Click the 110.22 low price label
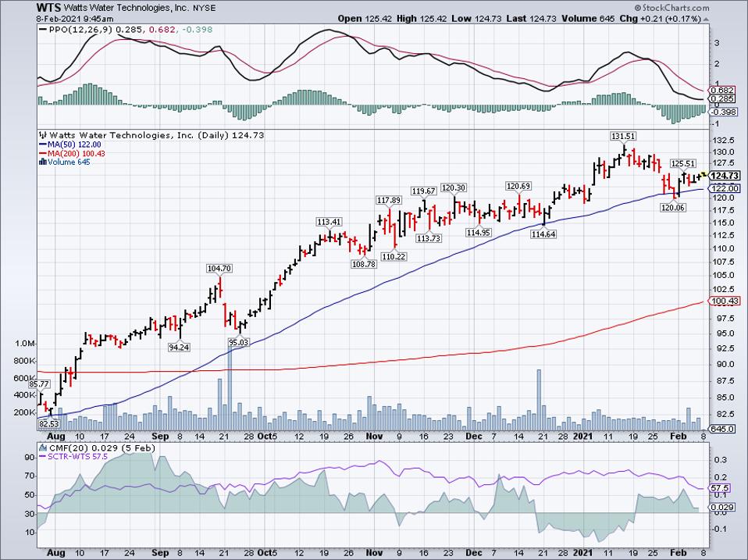The width and height of the screenshot is (748, 560). (394, 257)
